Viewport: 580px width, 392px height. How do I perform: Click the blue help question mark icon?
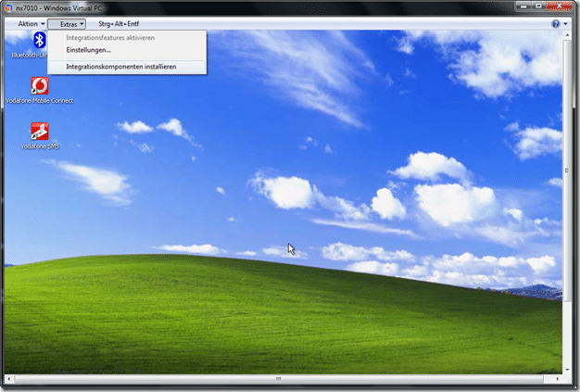tap(556, 24)
